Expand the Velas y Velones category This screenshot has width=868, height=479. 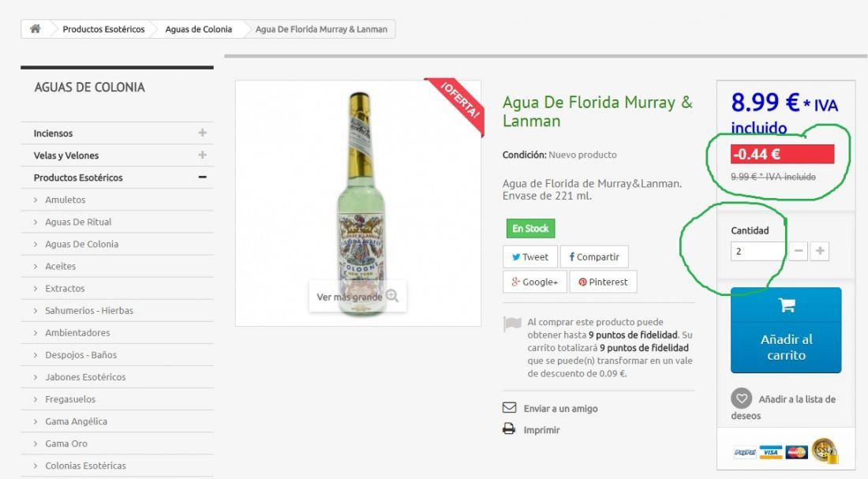202,155
